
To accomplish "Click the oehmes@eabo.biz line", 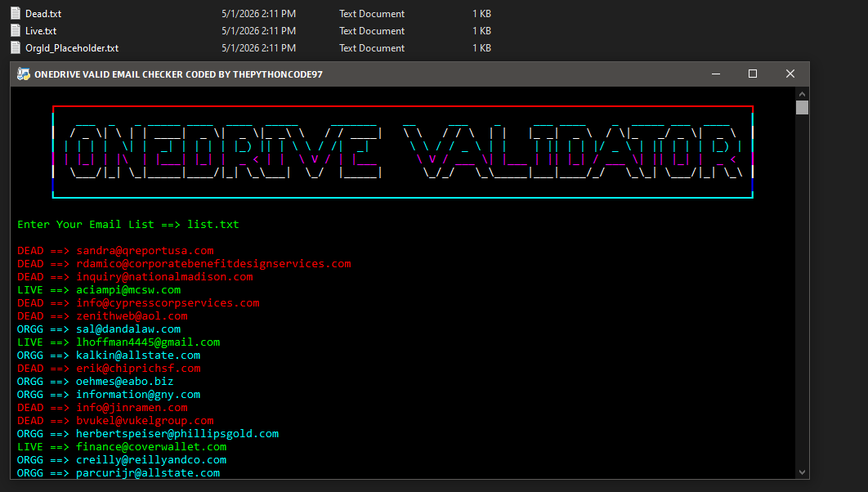I will [95, 382].
